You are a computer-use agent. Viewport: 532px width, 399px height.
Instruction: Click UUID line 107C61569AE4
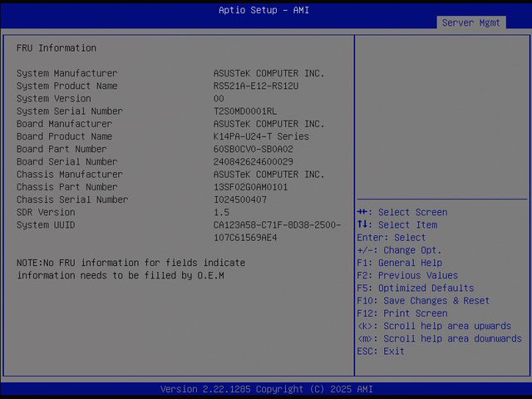pyautogui.click(x=245, y=238)
